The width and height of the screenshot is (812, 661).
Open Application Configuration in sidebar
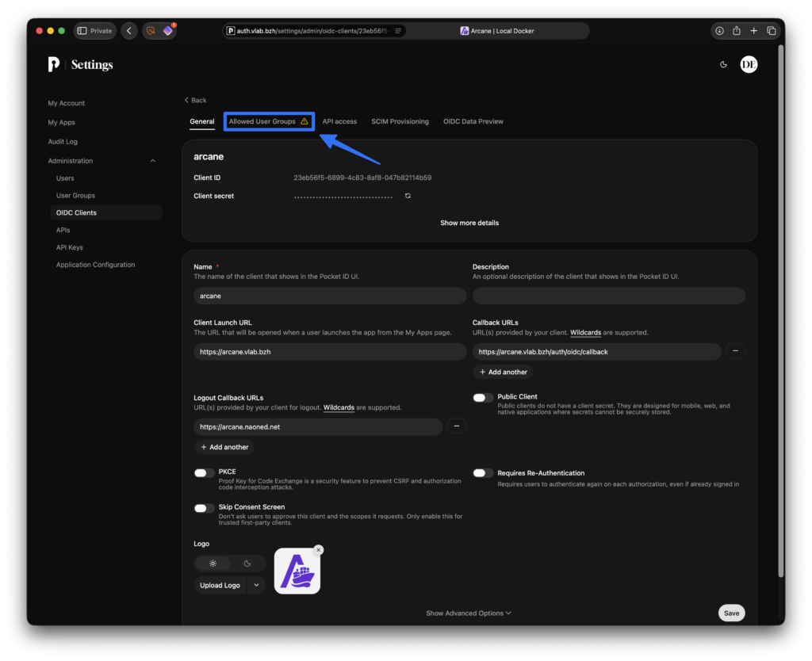(x=95, y=265)
